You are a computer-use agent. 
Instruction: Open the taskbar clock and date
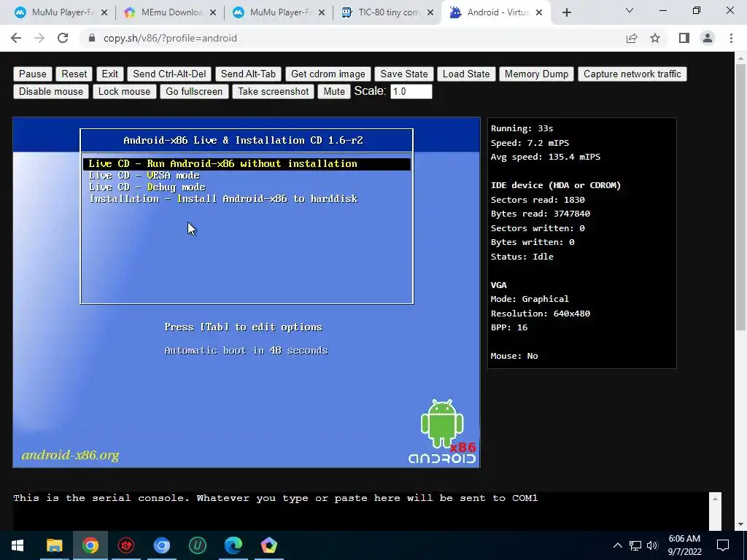click(684, 545)
